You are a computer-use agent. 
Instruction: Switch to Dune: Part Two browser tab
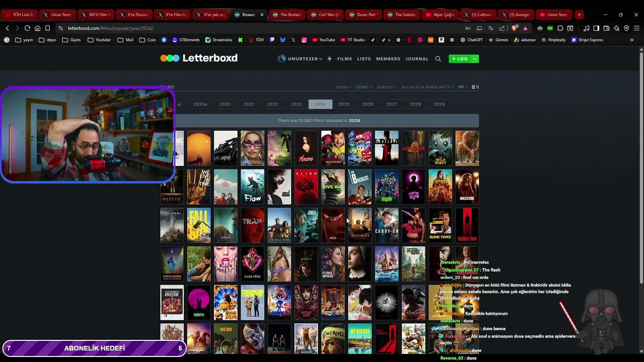click(x=363, y=15)
